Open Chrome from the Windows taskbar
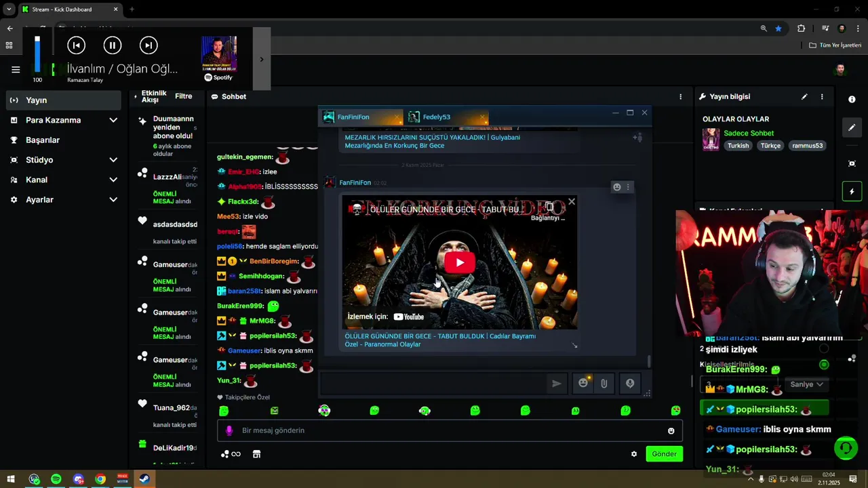 pyautogui.click(x=100, y=479)
